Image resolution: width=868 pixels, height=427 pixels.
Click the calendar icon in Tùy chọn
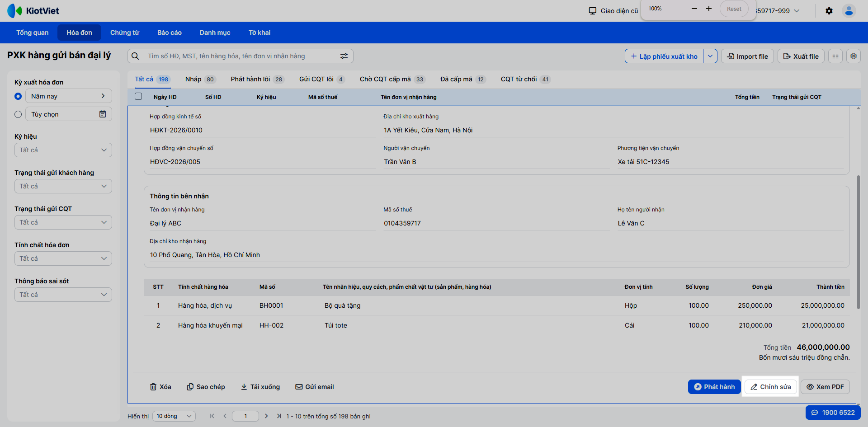[103, 114]
